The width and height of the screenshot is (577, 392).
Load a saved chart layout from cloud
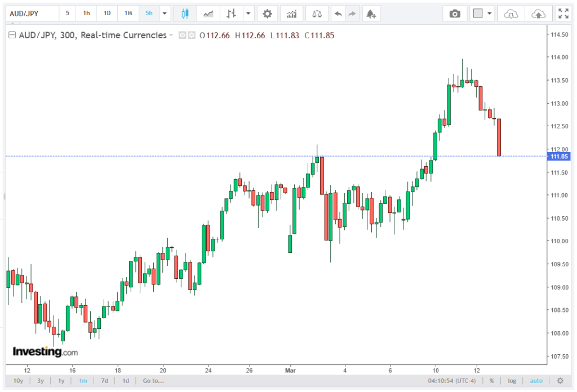(x=511, y=13)
